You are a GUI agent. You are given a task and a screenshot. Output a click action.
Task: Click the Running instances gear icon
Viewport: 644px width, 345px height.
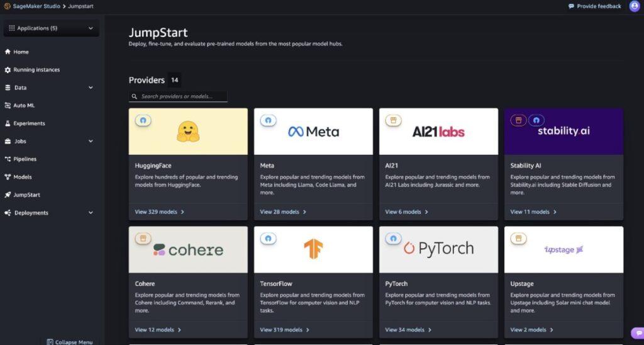(8, 70)
